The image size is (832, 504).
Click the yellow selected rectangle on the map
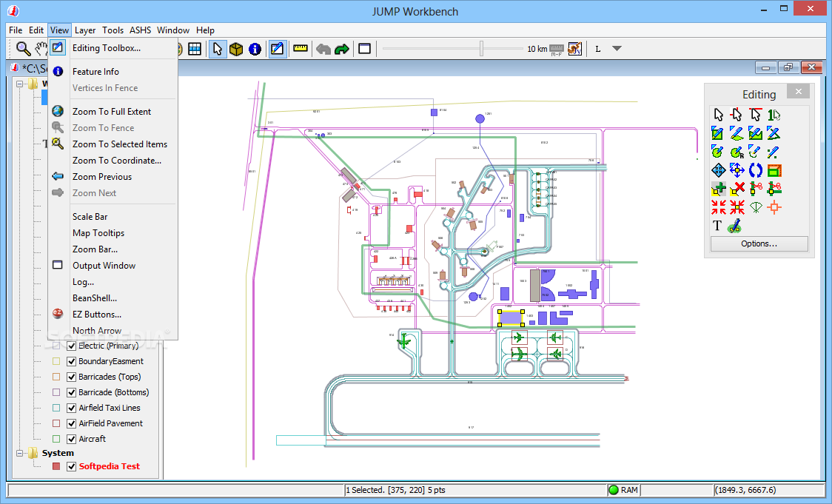[511, 317]
